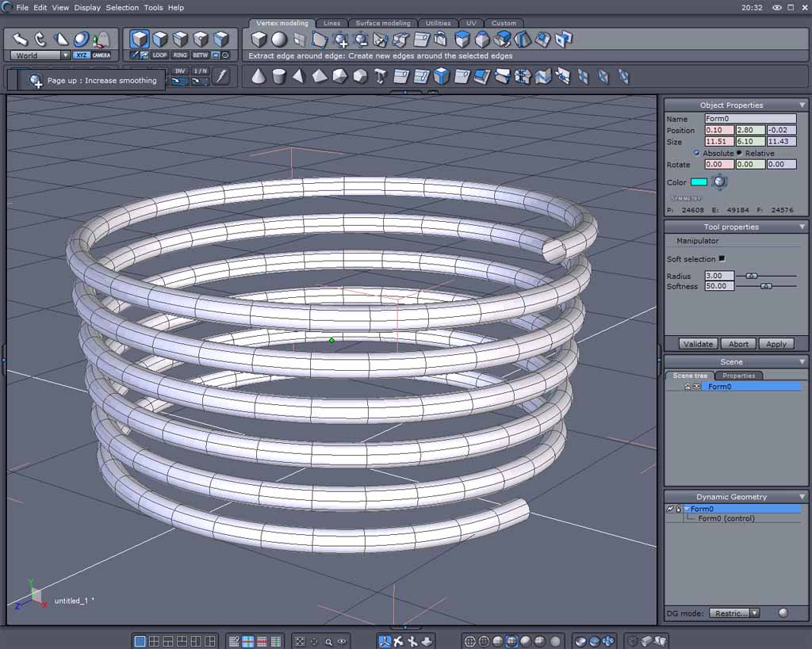
Task: Toggle the Soft selection checkbox
Action: coord(722,258)
